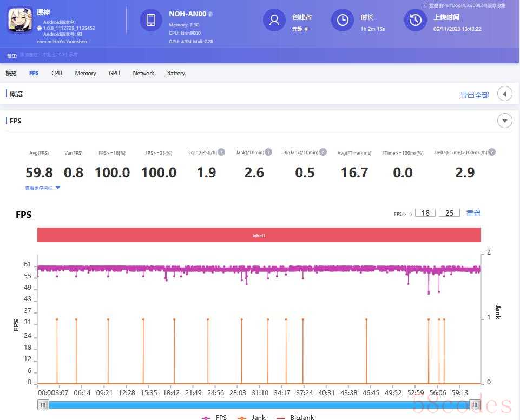
Task: Click info icon next to NOH-AN00
Action: tap(210, 14)
